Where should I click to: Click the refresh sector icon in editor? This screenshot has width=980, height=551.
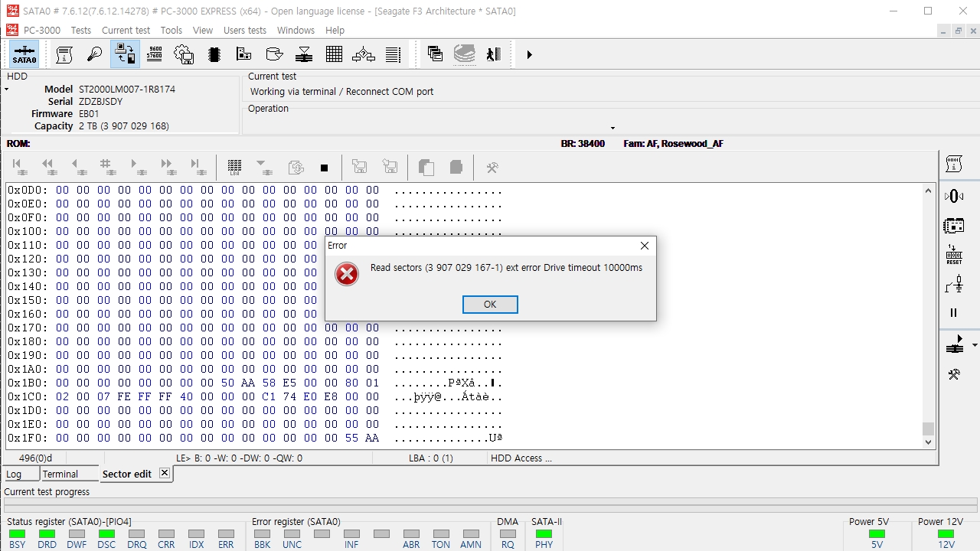[x=296, y=167]
